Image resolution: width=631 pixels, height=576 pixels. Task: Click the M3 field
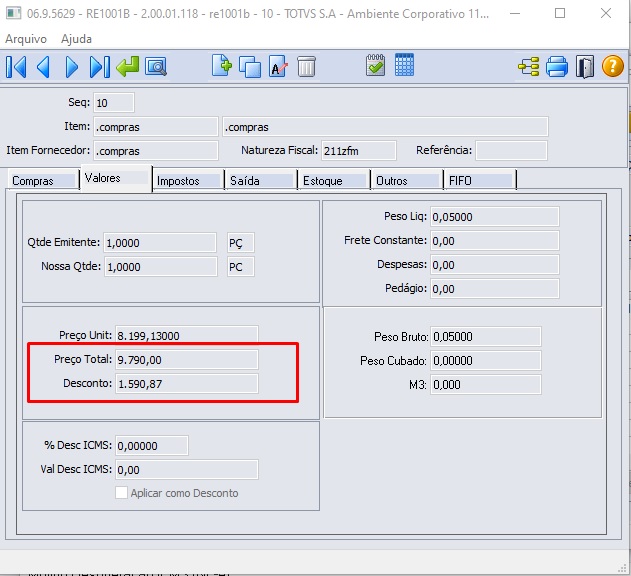point(486,384)
